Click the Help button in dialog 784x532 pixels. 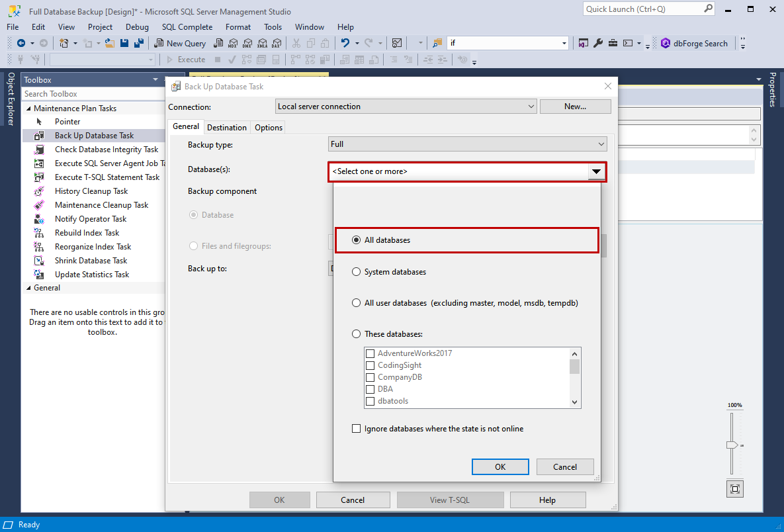click(548, 500)
